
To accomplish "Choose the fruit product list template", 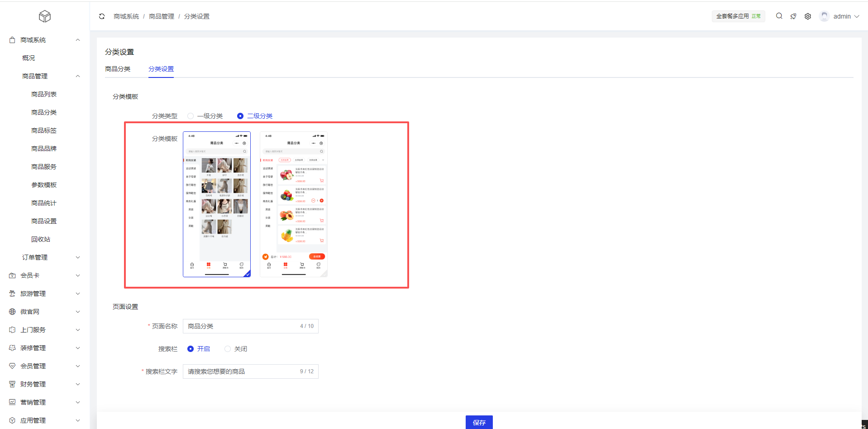I will tap(294, 204).
